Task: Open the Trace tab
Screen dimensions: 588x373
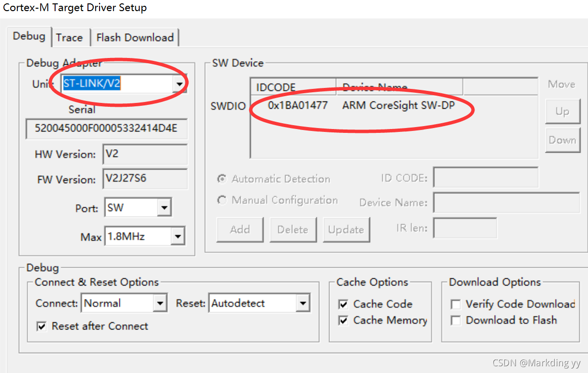Action: [69, 37]
